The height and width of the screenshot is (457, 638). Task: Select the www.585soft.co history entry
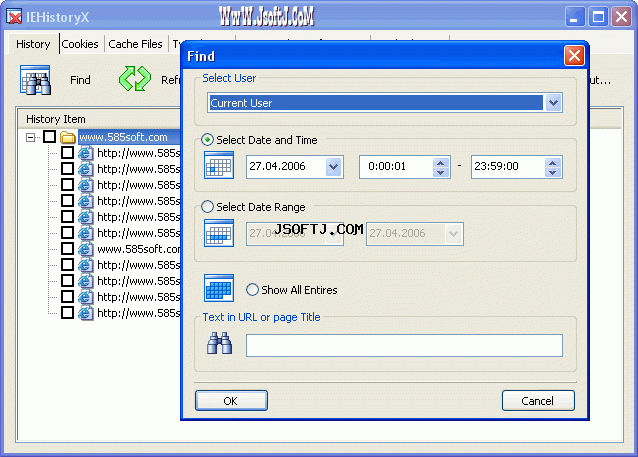point(139,249)
